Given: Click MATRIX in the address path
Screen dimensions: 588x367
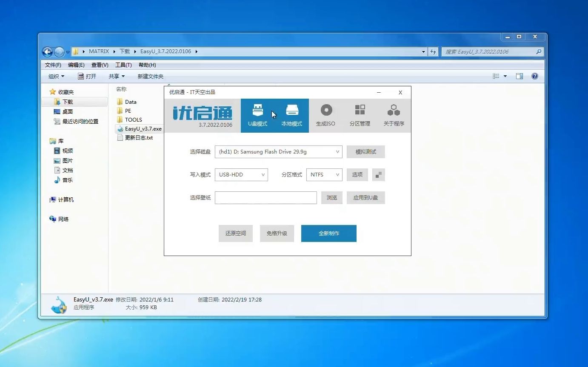Looking at the screenshot, I should coord(99,51).
